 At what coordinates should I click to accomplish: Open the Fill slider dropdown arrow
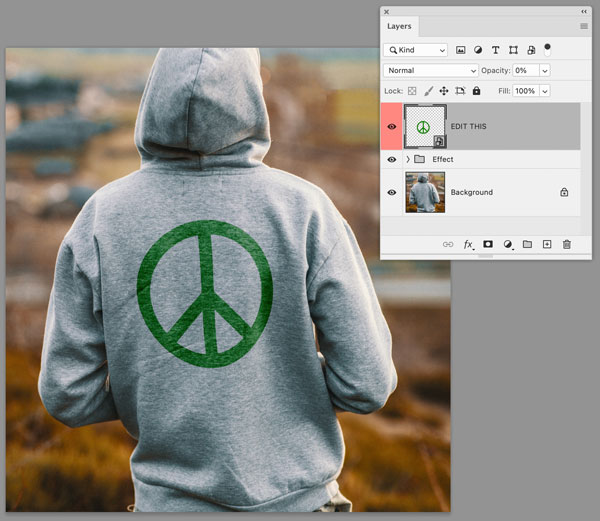545,91
